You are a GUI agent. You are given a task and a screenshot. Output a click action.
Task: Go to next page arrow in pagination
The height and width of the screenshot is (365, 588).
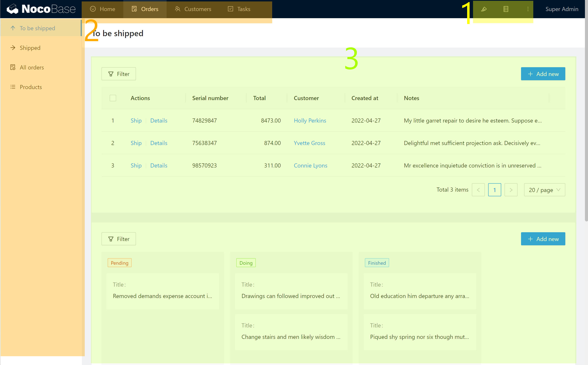tap(511, 190)
